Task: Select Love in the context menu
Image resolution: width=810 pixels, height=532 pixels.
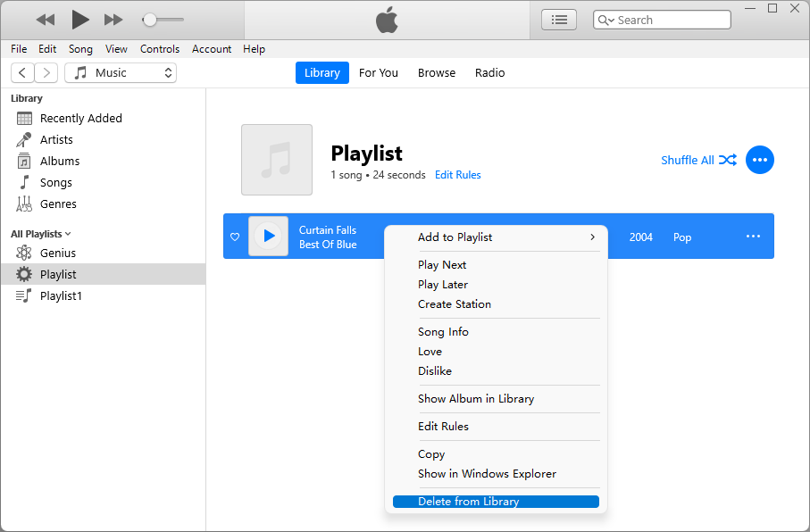Action: click(x=430, y=352)
